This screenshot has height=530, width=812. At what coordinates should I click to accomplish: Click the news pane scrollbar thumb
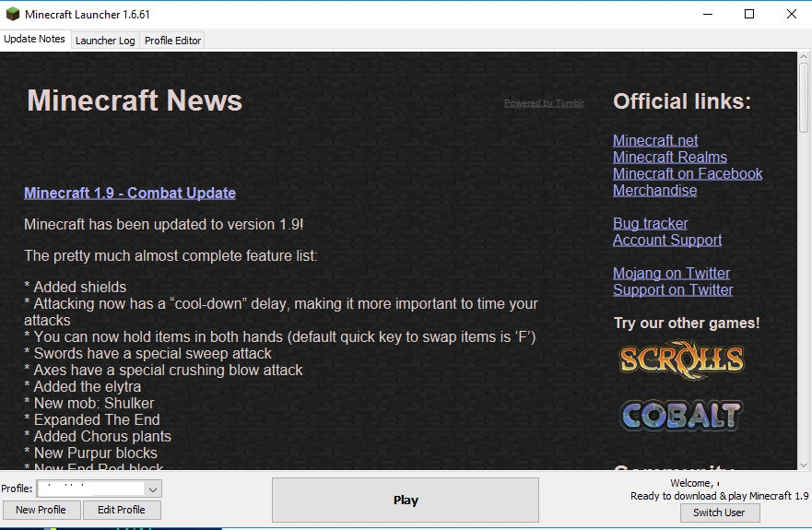[x=803, y=98]
